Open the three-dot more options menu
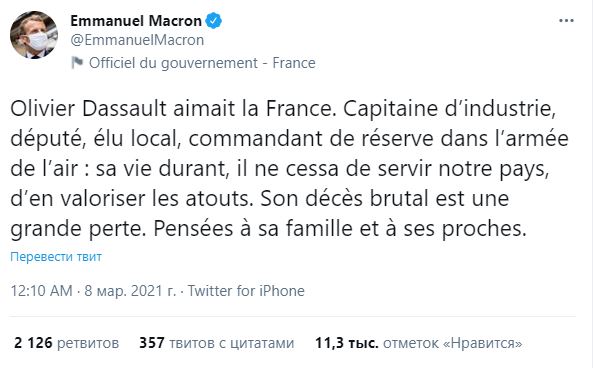 tap(566, 20)
